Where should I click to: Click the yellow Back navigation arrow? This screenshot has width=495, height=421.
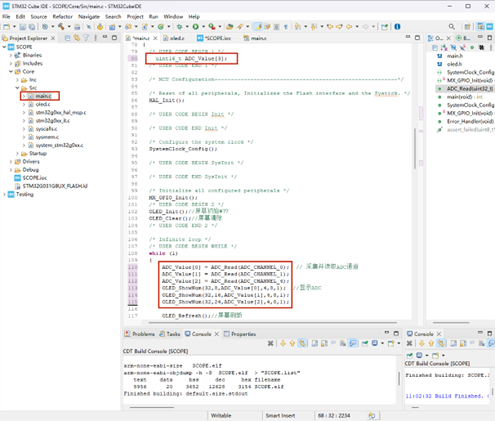(349, 27)
